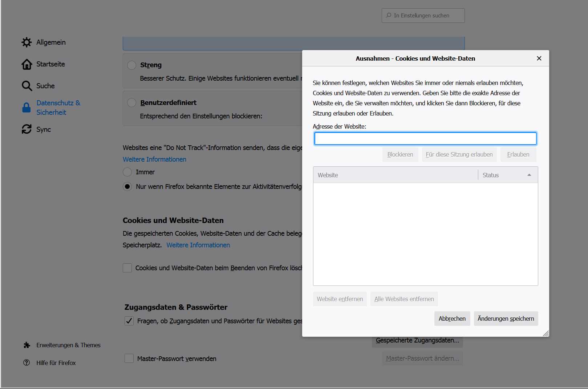Image resolution: width=588 pixels, height=389 pixels.
Task: Choose Nur wenn Firefox bekannte Elemente option
Action: click(127, 186)
